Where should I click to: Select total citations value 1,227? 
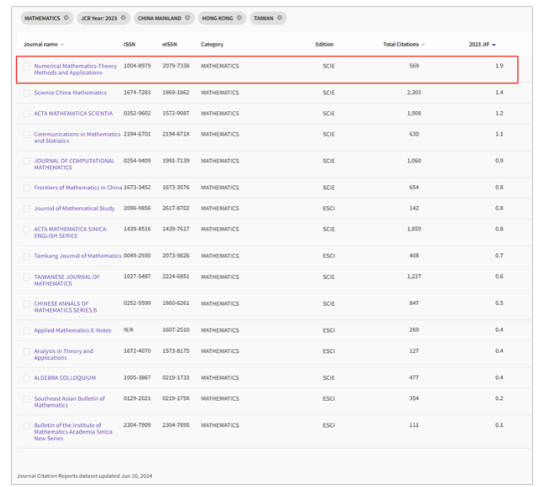click(x=414, y=276)
